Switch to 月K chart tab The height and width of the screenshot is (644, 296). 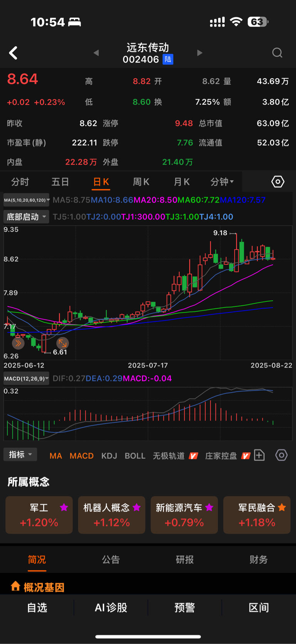pyautogui.click(x=182, y=182)
